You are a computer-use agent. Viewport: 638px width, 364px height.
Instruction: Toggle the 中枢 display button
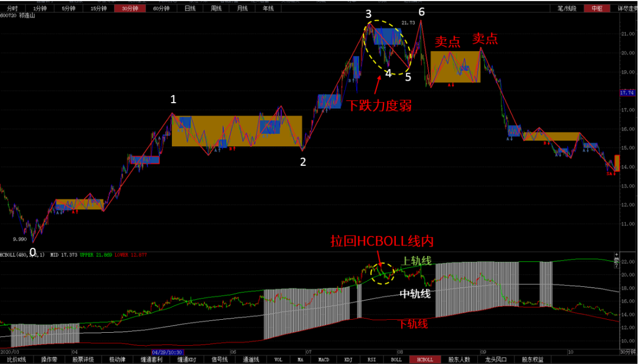click(x=593, y=8)
